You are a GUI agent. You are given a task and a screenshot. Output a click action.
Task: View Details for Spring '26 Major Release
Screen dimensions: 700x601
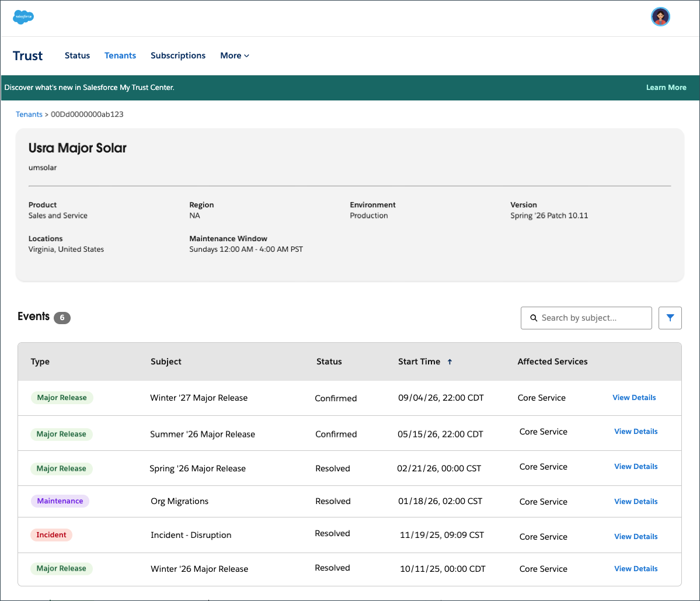[x=636, y=467]
